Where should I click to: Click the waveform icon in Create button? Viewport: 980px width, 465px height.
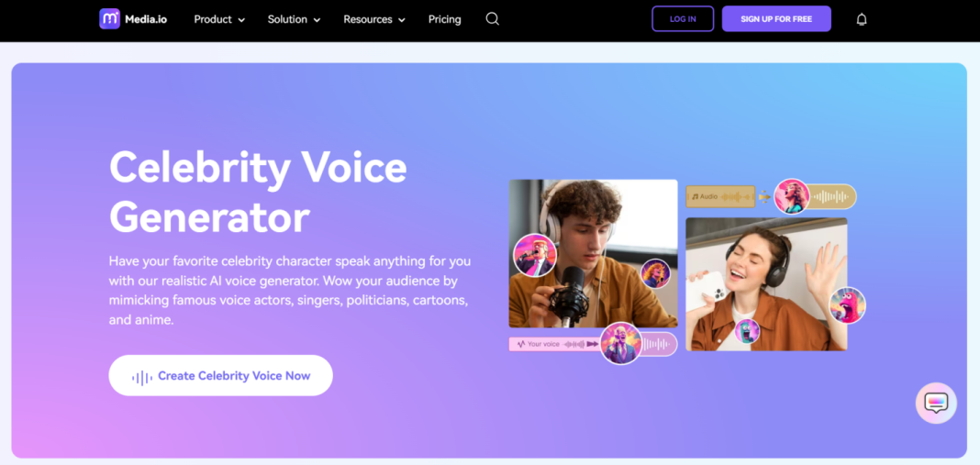(142, 377)
